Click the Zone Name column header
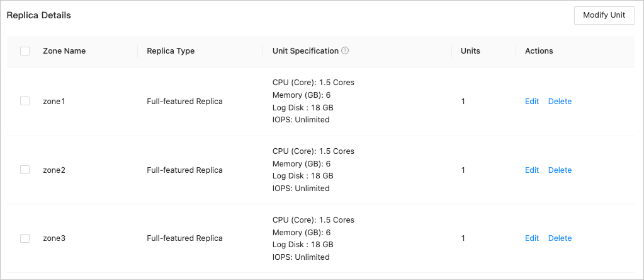This screenshot has height=280, width=644. [64, 51]
